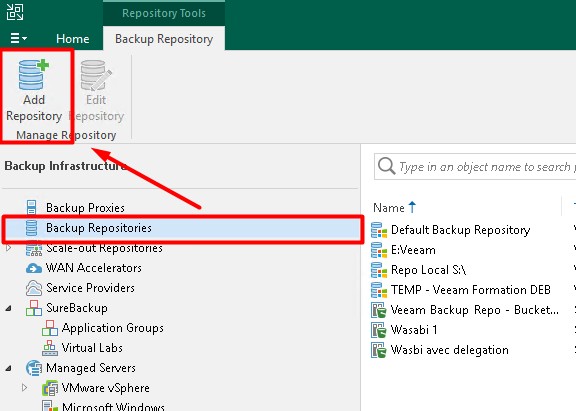Click the Veeam logo icon at top-left
Viewport: 576px width, 411px height.
click(x=15, y=12)
